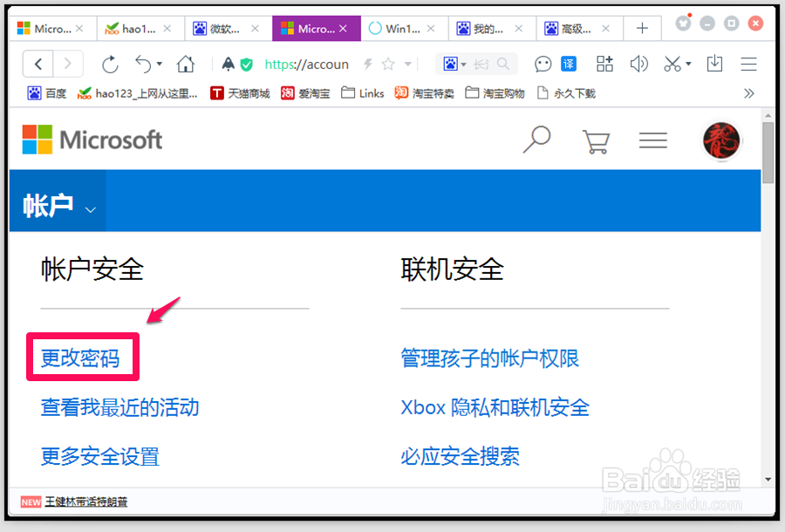Viewport: 785px width, 532px height.
Task: Reload the page with refresh icon
Action: click(110, 64)
